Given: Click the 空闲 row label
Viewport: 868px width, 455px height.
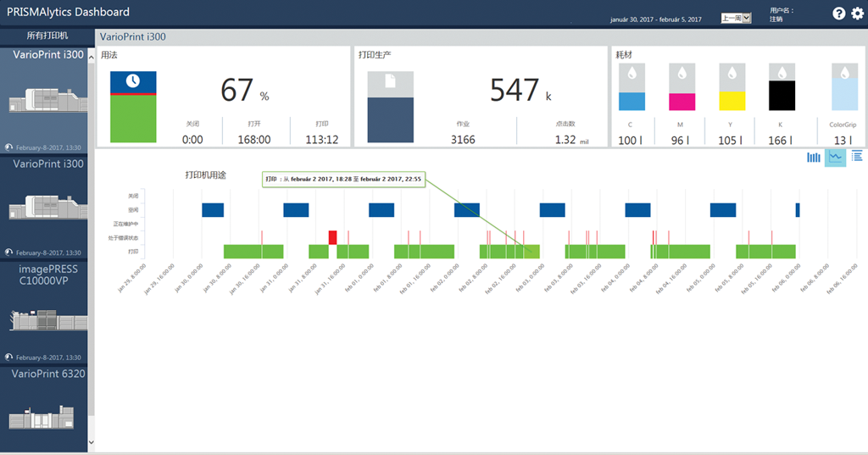Looking at the screenshot, I should tap(133, 210).
